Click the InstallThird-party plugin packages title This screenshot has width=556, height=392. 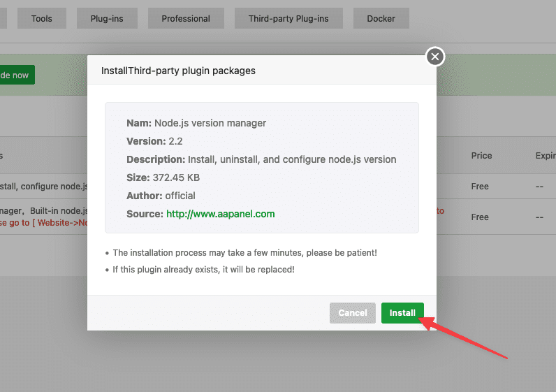pyautogui.click(x=178, y=71)
